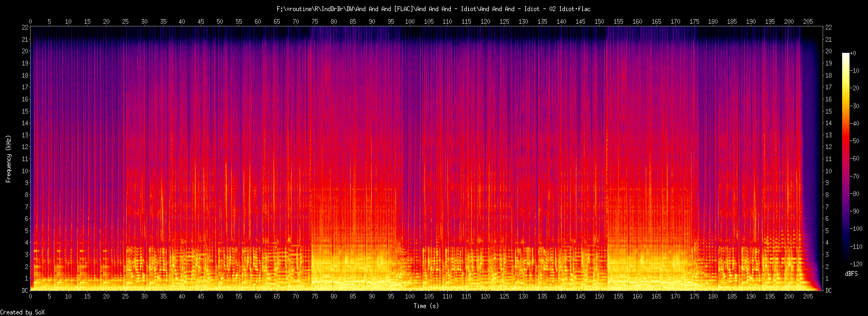Image resolution: width=868 pixels, height=316 pixels.
Task: Click the '-110' value on the dBFS scale
Action: pos(856,246)
